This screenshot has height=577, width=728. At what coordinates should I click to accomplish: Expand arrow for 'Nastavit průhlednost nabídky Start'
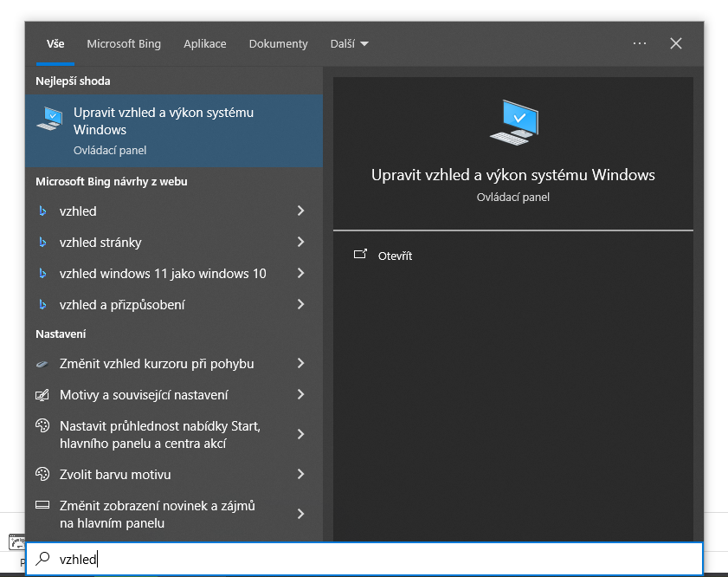coord(301,434)
